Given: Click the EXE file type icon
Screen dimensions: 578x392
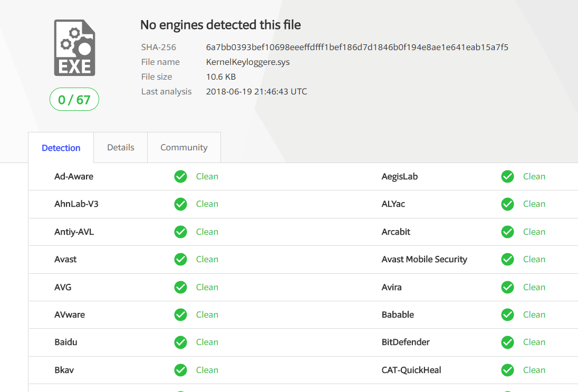Looking at the screenshot, I should point(74,47).
